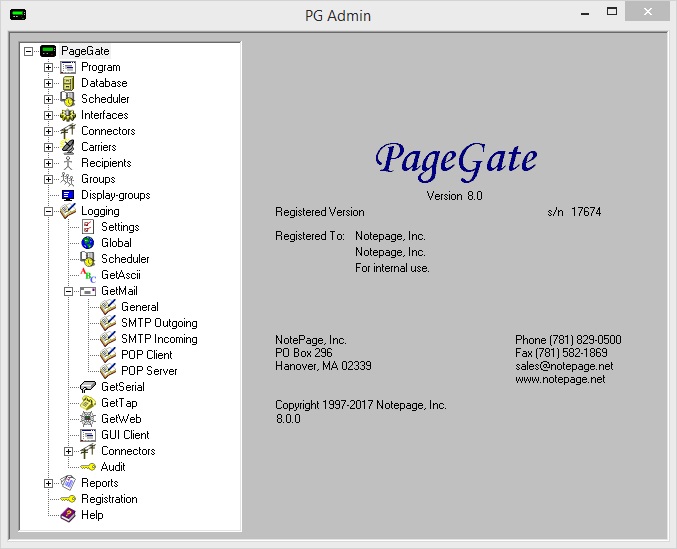Viewport: 677px width, 549px height.
Task: Click the GetTap telephone icon
Action: (x=88, y=403)
